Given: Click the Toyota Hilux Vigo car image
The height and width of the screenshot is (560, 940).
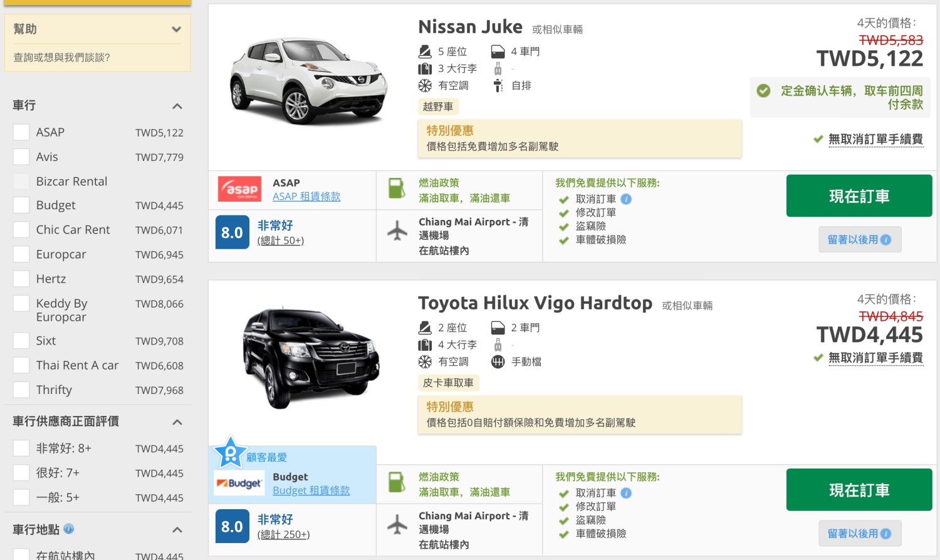Looking at the screenshot, I should [x=309, y=356].
